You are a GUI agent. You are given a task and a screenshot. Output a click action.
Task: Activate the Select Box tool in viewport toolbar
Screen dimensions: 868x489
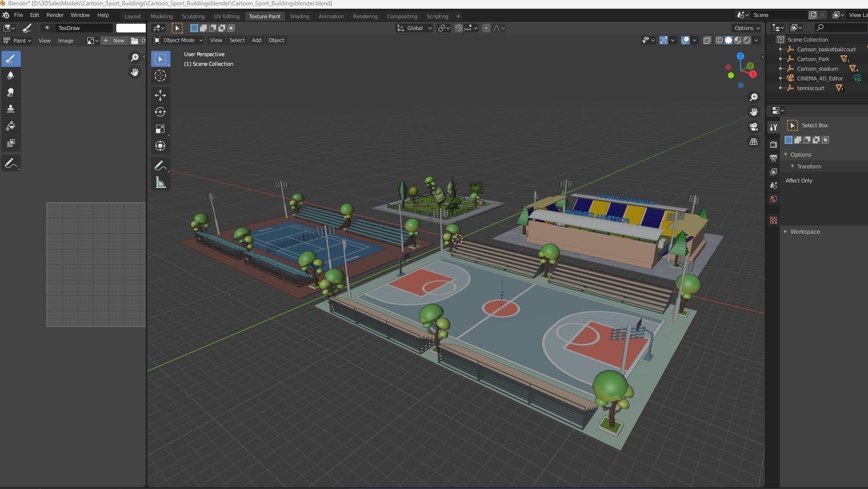tap(160, 59)
